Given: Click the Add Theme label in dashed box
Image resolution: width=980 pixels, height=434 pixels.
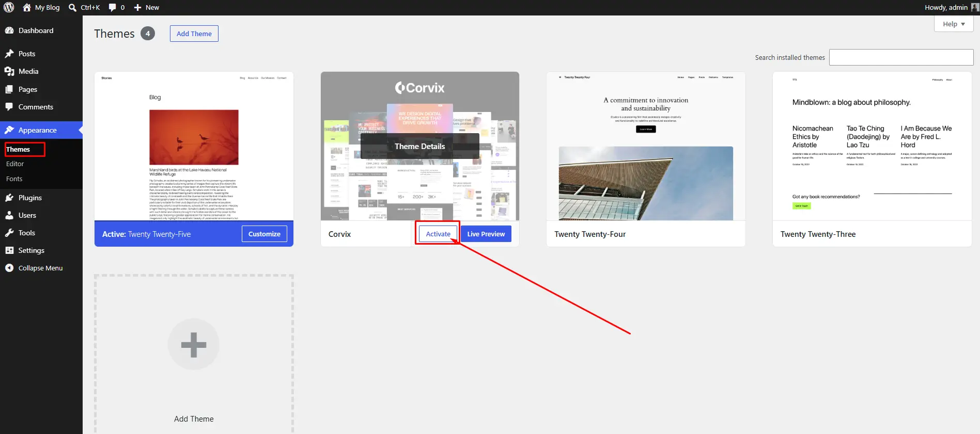Looking at the screenshot, I should pos(194,419).
